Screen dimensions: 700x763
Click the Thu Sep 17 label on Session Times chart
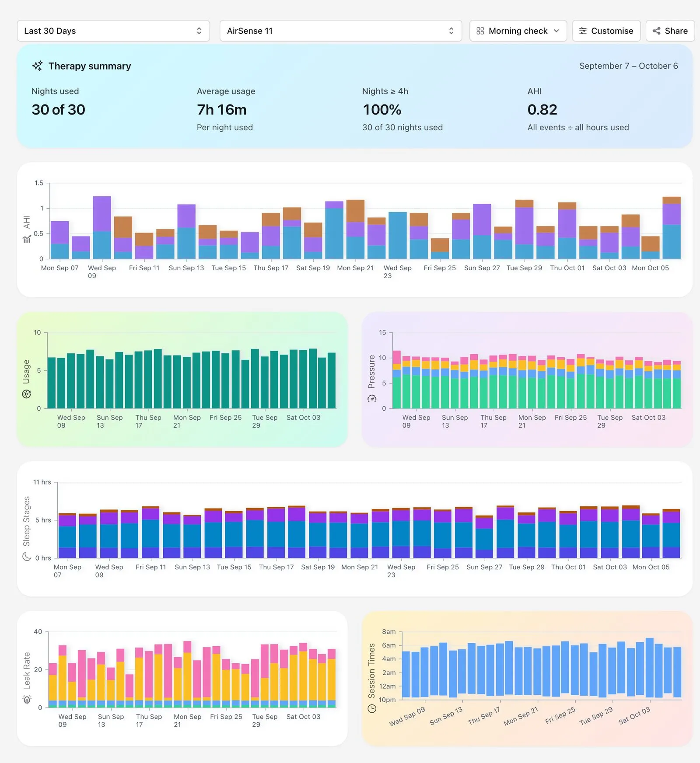pos(484,715)
